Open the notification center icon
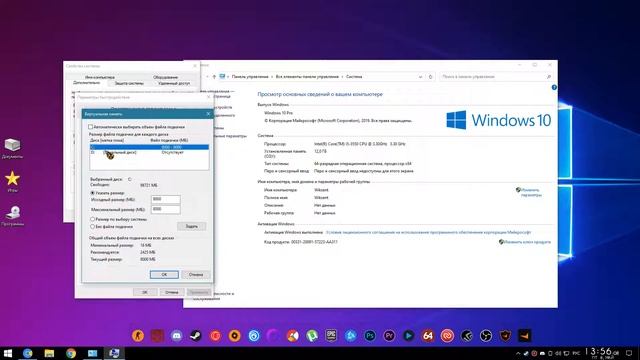Image resolution: width=640 pixels, height=360 pixels. click(629, 353)
